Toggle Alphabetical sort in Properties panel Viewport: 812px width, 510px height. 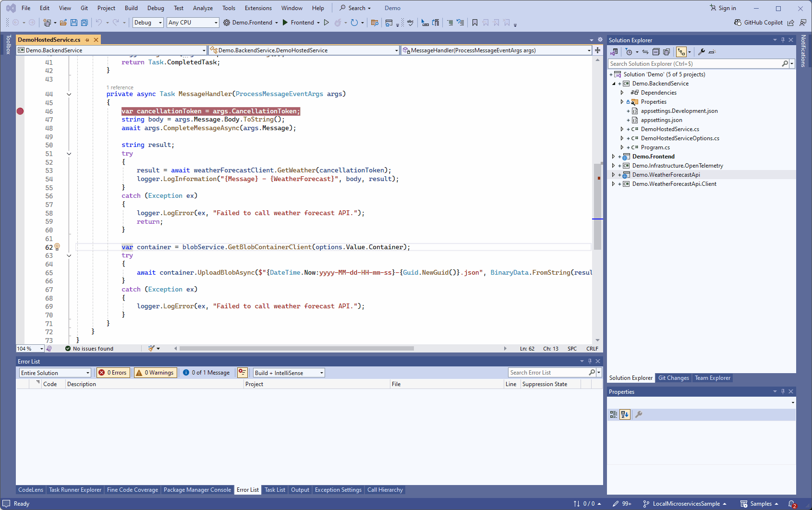click(625, 414)
